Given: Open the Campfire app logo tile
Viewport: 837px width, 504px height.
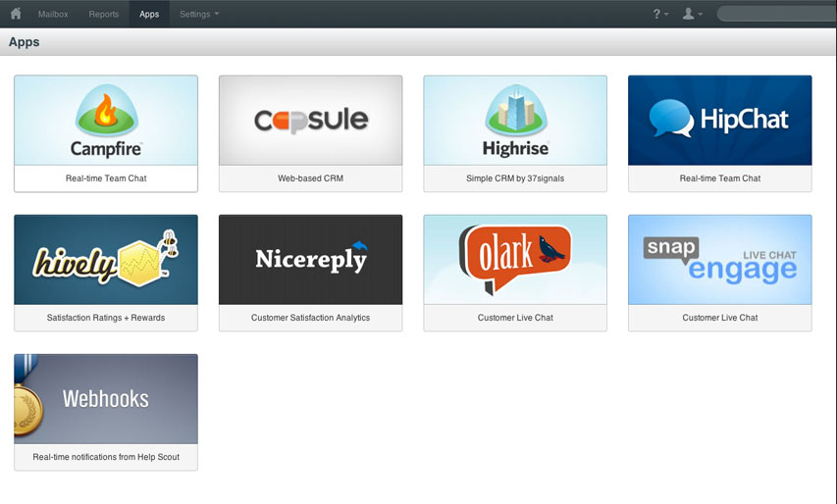Looking at the screenshot, I should 106,121.
